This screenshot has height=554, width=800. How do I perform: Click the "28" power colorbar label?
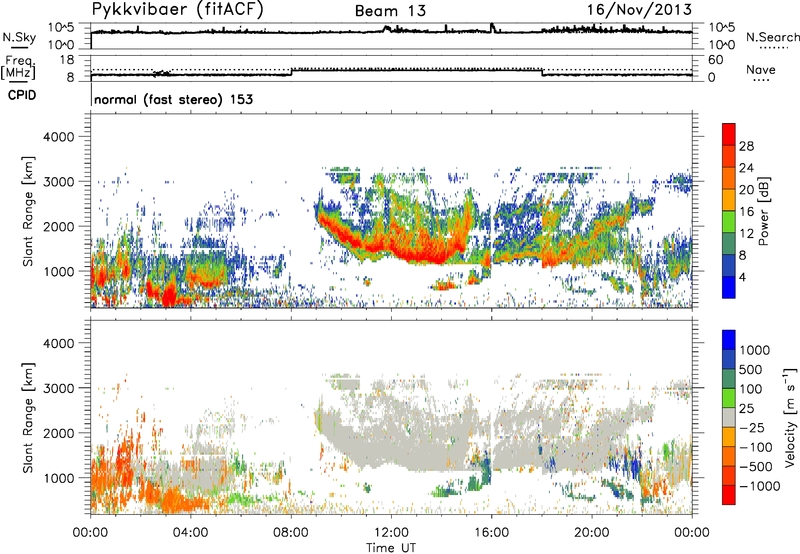coord(746,146)
